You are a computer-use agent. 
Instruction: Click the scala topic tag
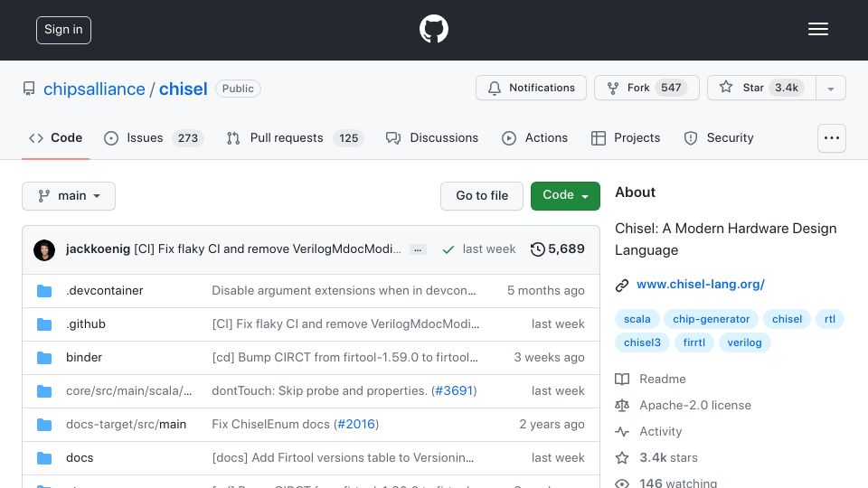637,319
